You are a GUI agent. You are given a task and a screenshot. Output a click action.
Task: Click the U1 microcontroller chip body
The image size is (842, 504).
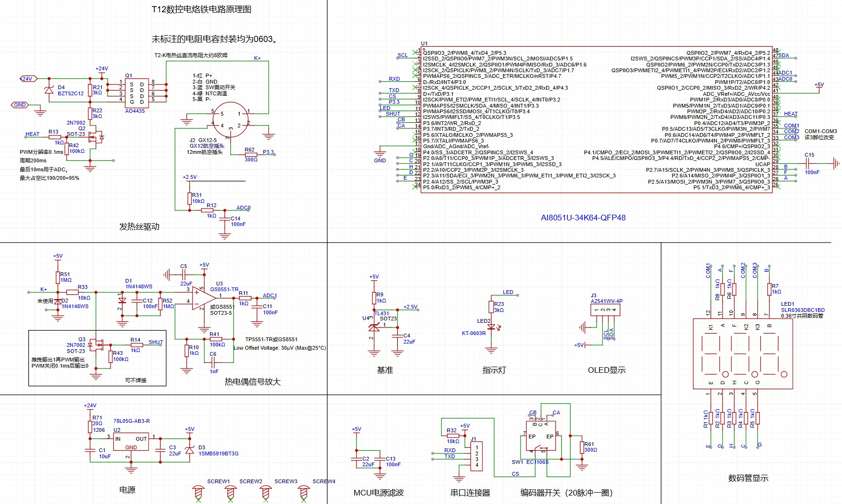[x=596, y=119]
